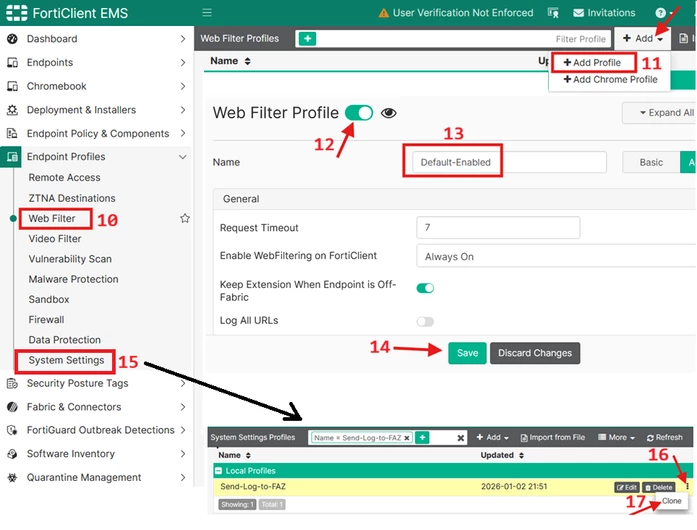Open the Add dropdown in System Settings Profiles
697x530 pixels.
click(493, 438)
